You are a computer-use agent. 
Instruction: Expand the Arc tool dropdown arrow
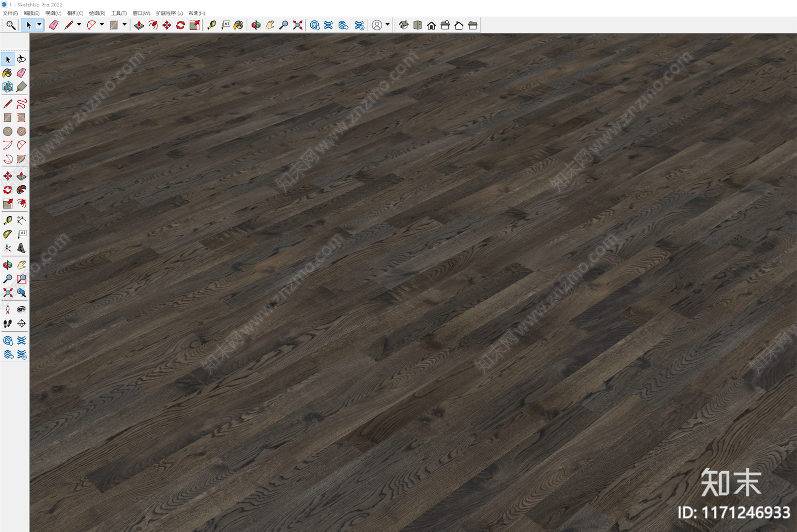click(102, 24)
